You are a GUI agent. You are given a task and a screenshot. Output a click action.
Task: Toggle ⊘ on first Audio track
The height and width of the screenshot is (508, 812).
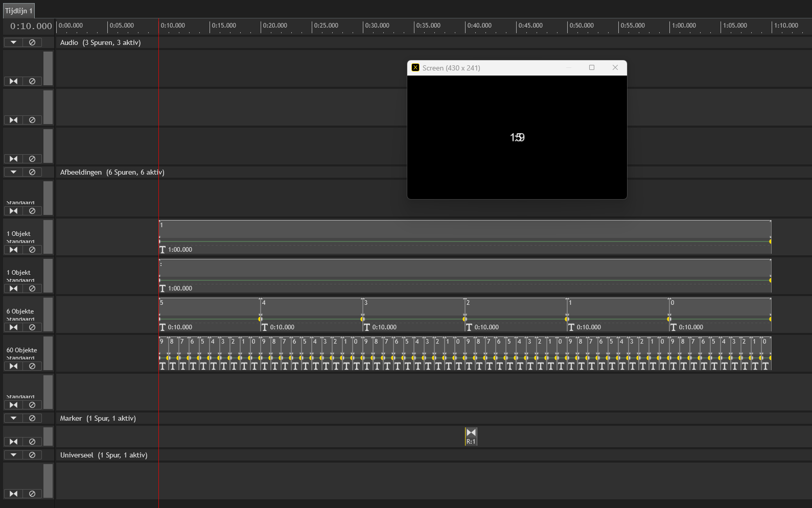click(32, 81)
